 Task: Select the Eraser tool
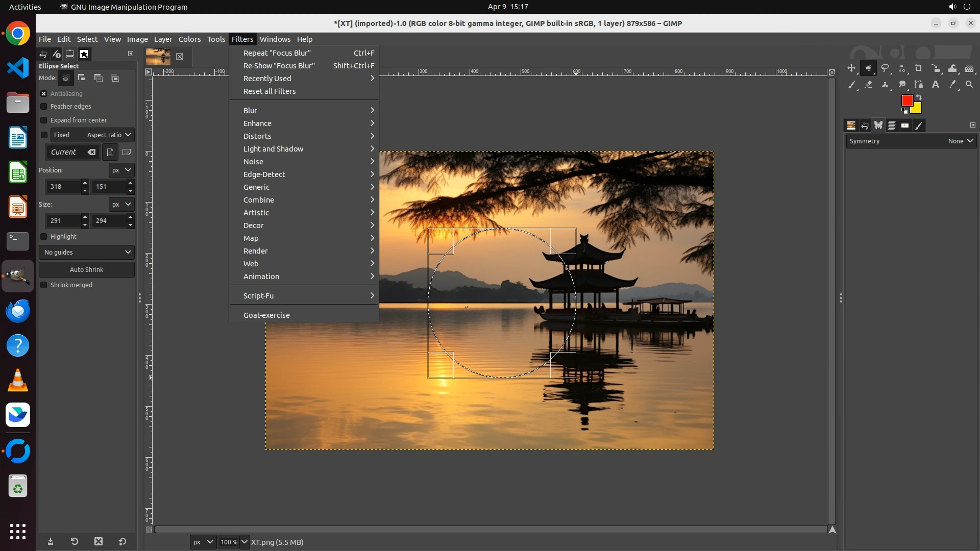(x=868, y=85)
